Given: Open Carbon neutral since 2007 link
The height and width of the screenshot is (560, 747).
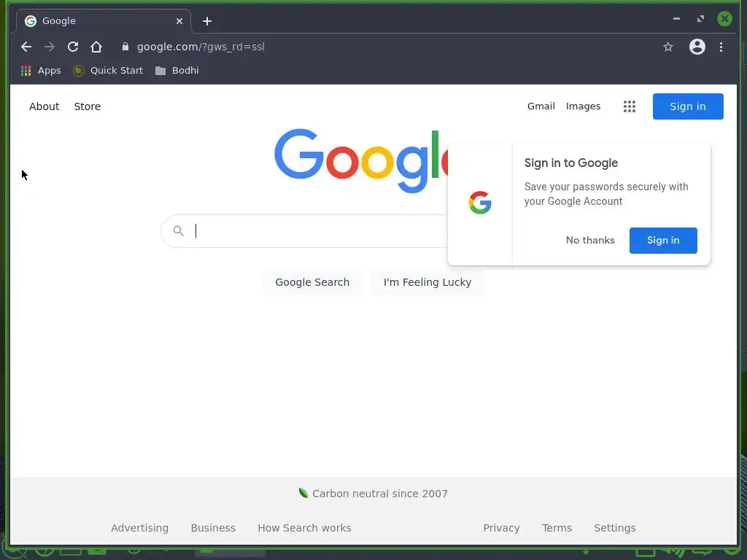Looking at the screenshot, I should point(373,494).
